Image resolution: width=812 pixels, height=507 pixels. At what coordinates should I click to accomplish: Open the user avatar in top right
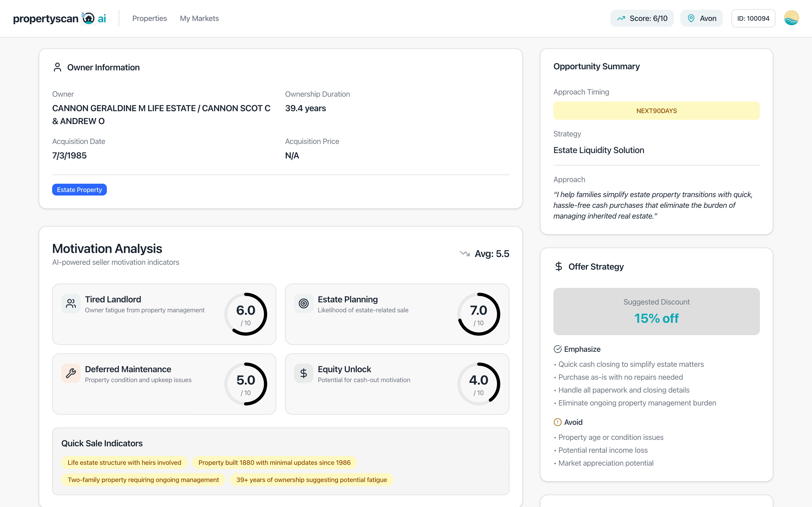coord(791,18)
